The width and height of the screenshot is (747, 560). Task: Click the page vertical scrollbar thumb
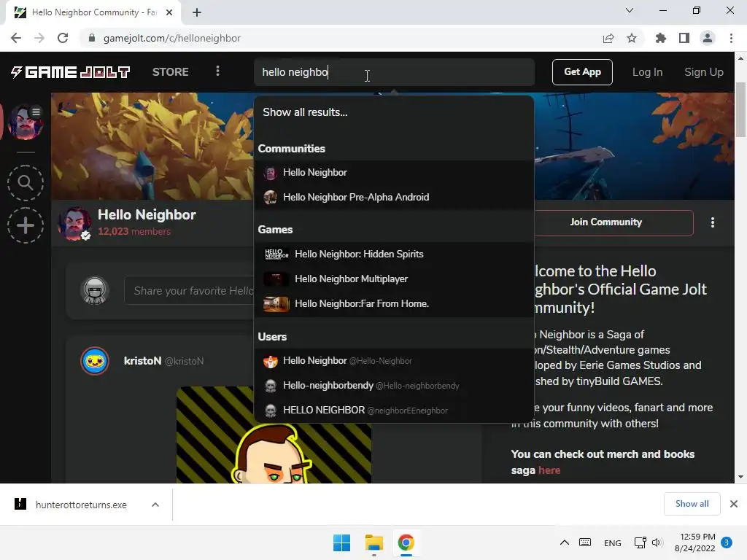tap(740, 109)
